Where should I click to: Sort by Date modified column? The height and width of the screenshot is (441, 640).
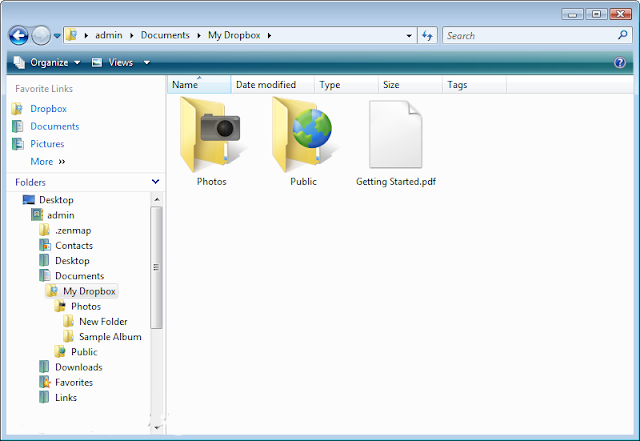273,85
